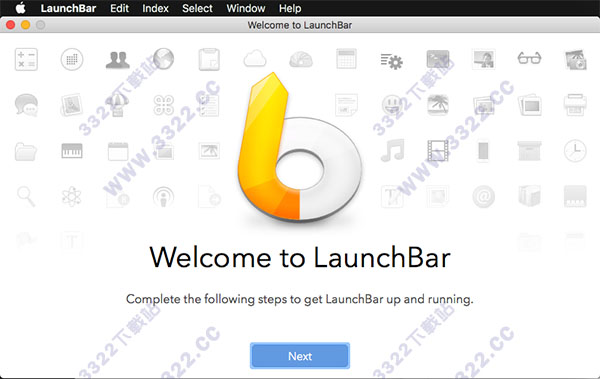Image resolution: width=600 pixels, height=379 pixels.
Task: Open the Window menu
Action: (x=246, y=8)
